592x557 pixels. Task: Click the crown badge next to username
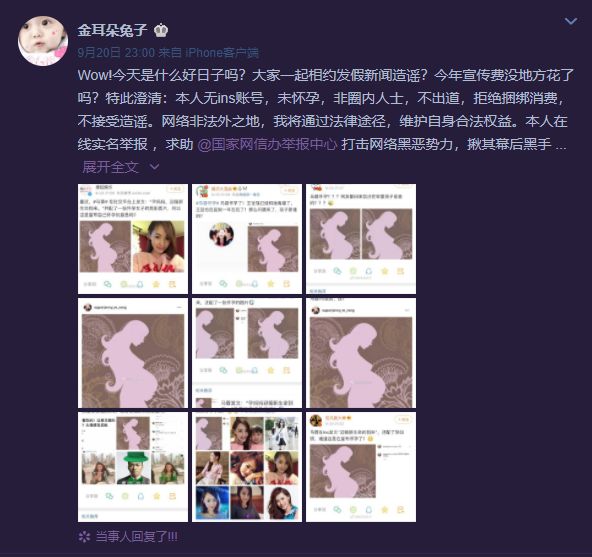pyautogui.click(x=161, y=30)
